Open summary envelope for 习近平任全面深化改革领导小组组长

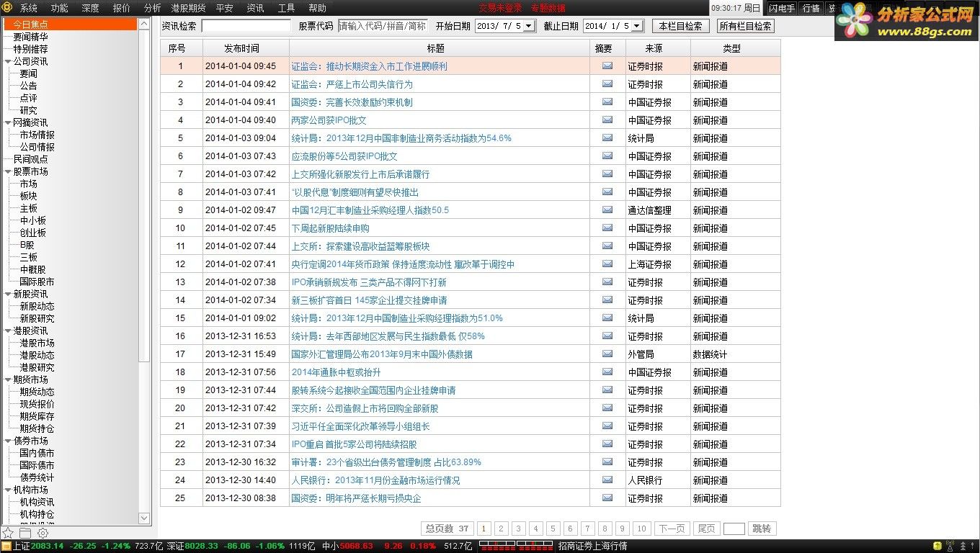click(607, 426)
